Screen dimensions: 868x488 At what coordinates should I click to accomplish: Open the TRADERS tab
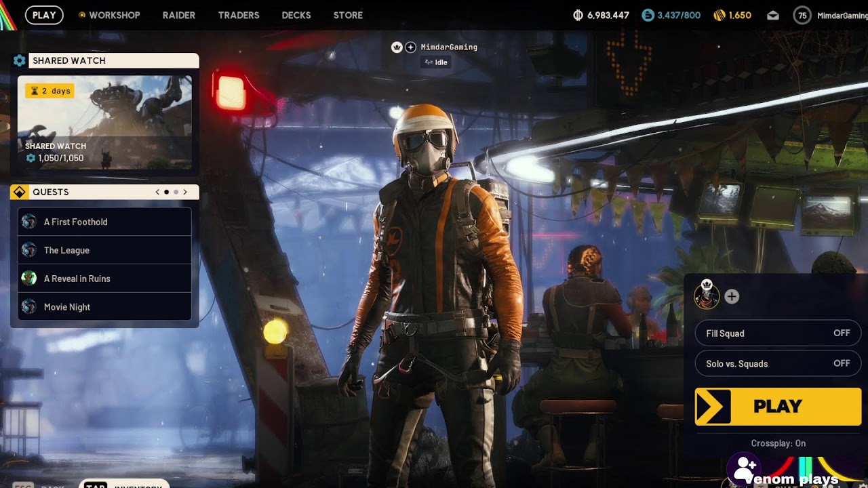pos(239,15)
